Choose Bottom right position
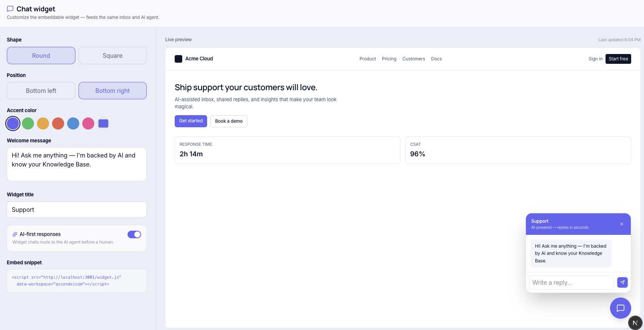Screen dimensions: 644x330 pyautogui.click(x=112, y=91)
